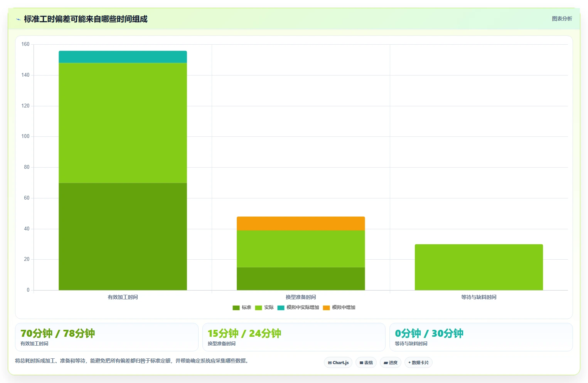The width and height of the screenshot is (588, 383).
Task: Hide the 模拟中实际增加 legend series
Action: coord(298,307)
